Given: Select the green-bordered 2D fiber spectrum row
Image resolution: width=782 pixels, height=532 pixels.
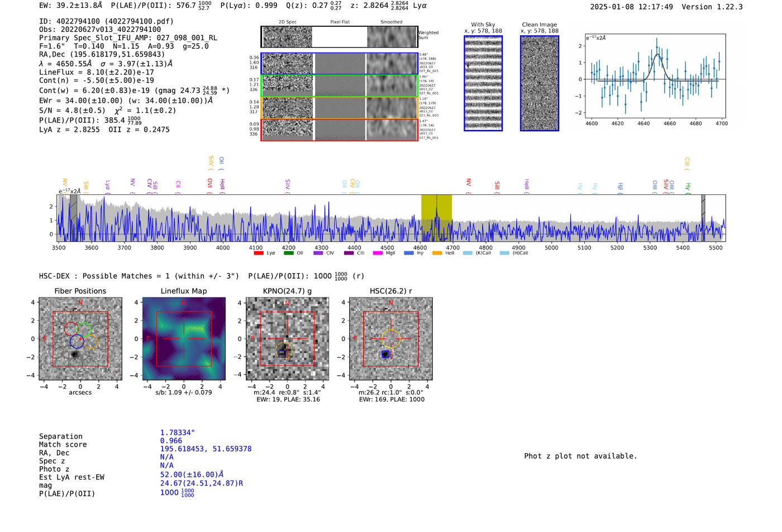Looking at the screenshot, I should pyautogui.click(x=340, y=85).
